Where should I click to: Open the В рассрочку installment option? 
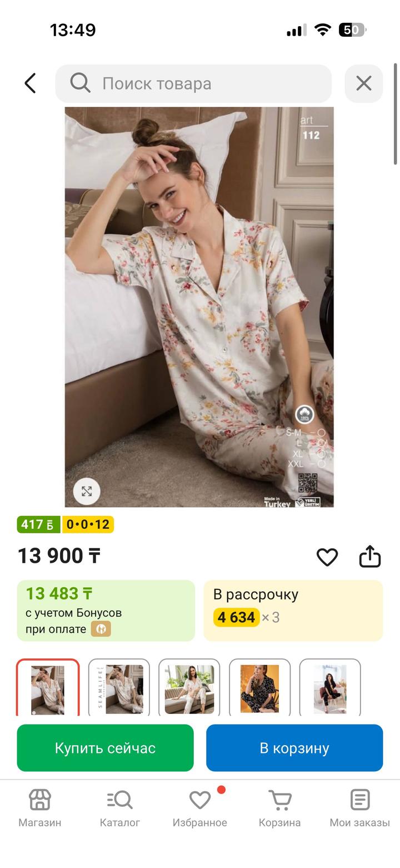293,611
